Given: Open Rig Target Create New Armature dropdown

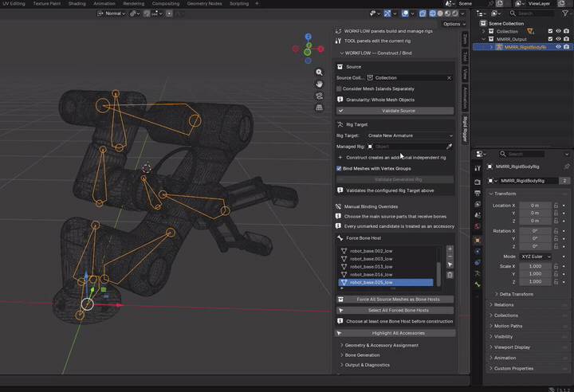Looking at the screenshot, I should click(410, 135).
